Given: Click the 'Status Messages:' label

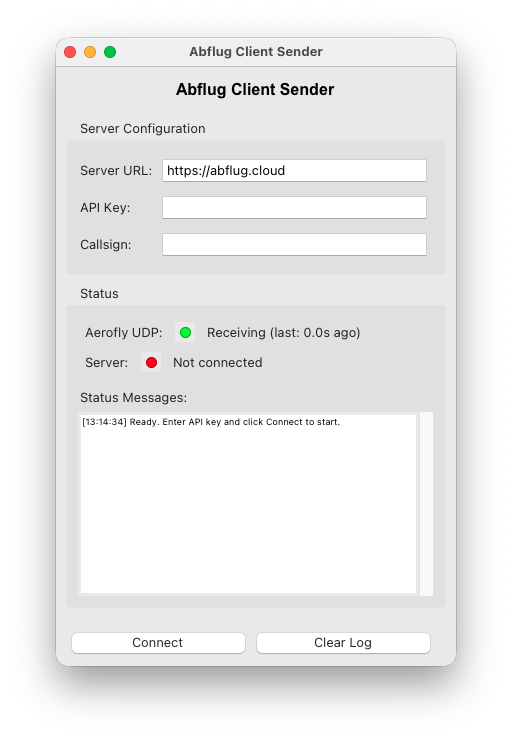Looking at the screenshot, I should [x=134, y=398].
